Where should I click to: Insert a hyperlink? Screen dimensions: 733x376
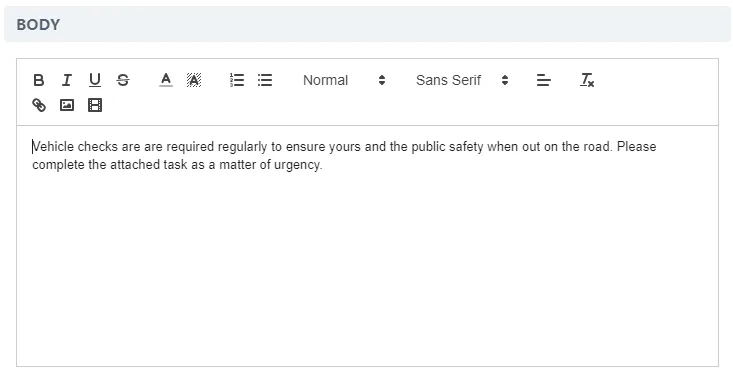(39, 105)
